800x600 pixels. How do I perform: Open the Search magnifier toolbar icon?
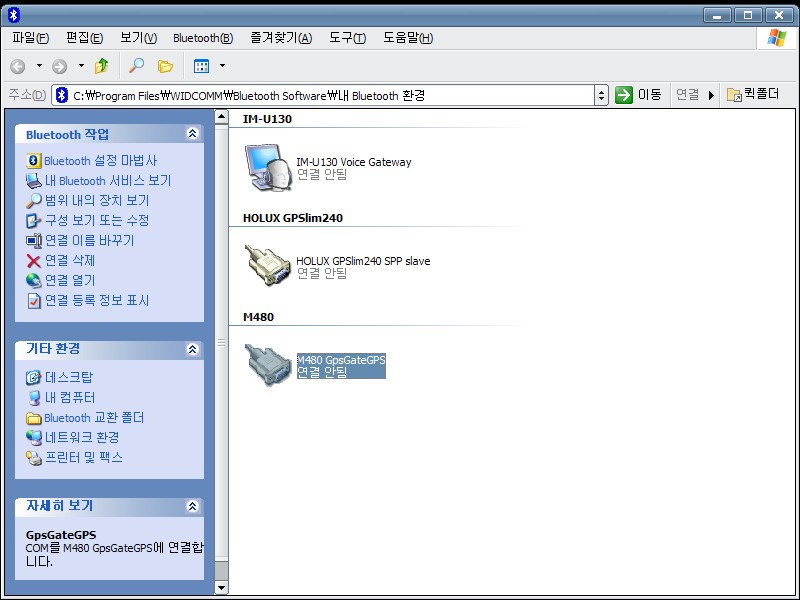pyautogui.click(x=136, y=66)
